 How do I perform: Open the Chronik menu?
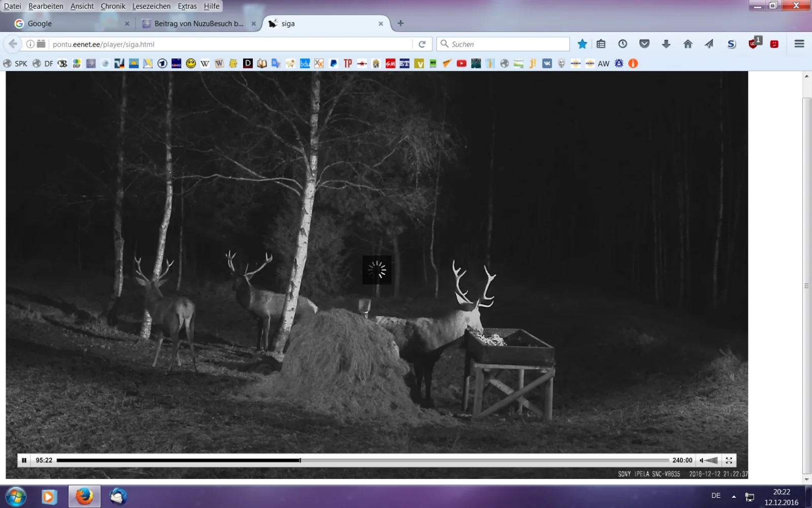point(113,6)
